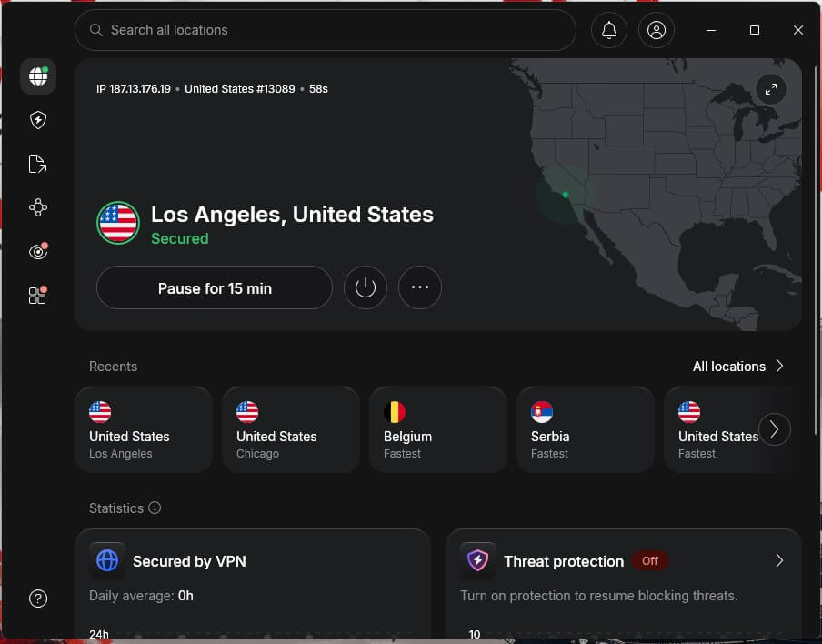Click the Threat protection shield card icon
This screenshot has height=644, width=822.
(x=477, y=560)
